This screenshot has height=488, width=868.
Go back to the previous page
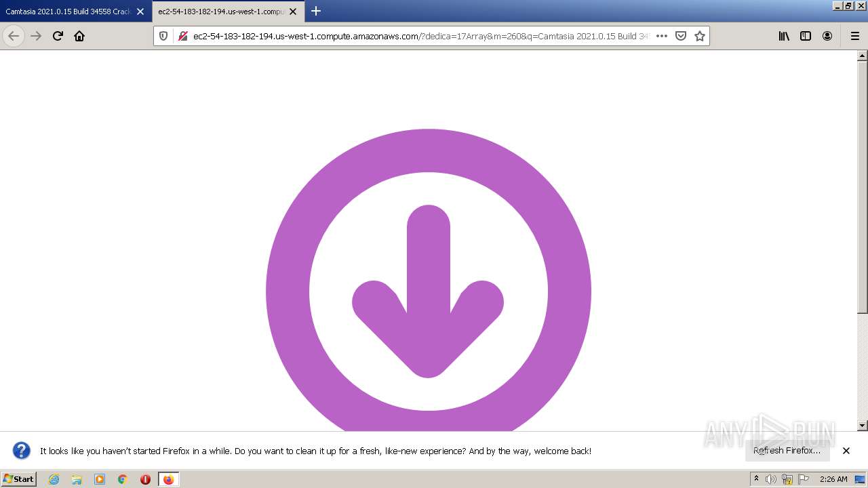[x=14, y=36]
